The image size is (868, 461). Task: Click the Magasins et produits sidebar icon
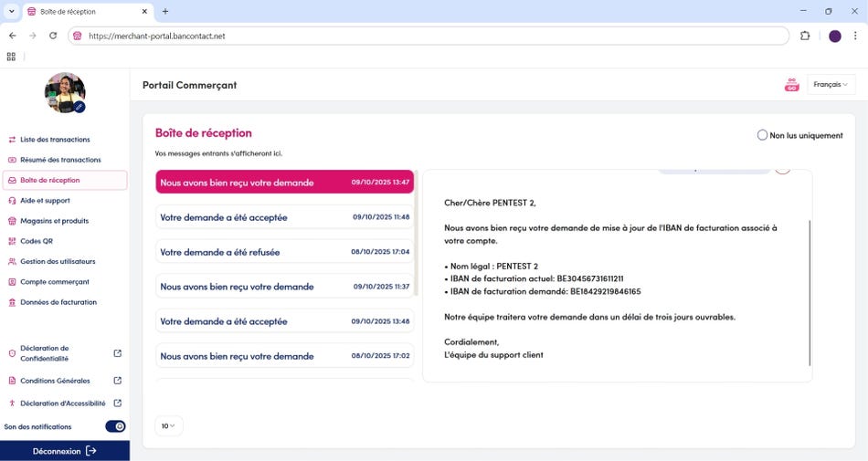click(x=12, y=221)
